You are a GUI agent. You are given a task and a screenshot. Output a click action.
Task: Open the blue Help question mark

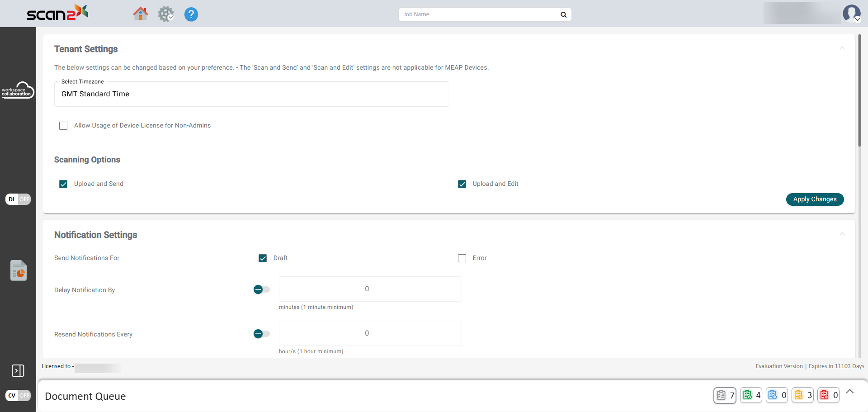[x=191, y=14]
